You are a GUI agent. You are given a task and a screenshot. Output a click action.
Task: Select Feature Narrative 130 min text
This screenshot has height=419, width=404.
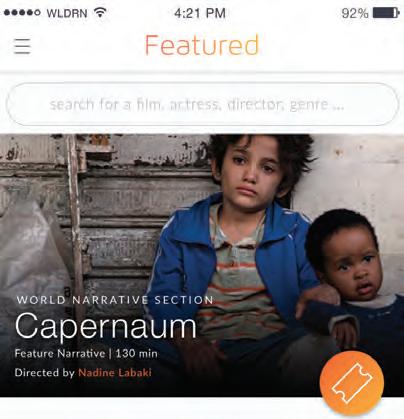pos(86,353)
